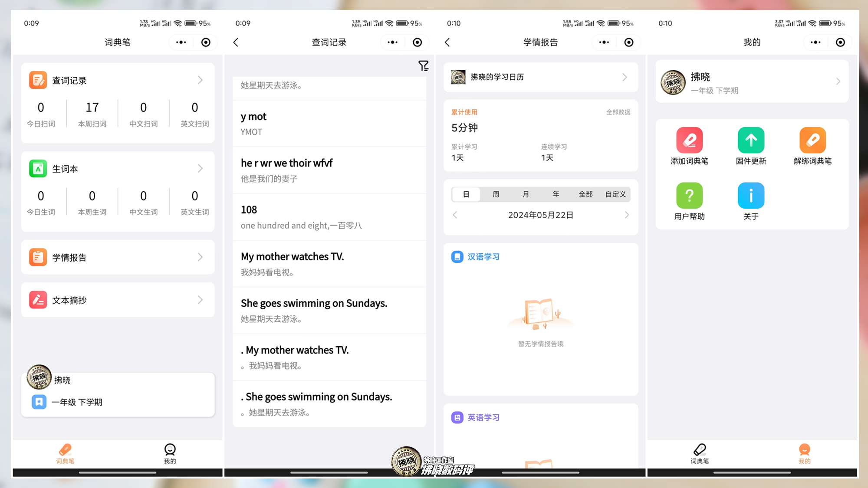Select the 自定义 period option
The height and width of the screenshot is (488, 868).
[x=615, y=194]
